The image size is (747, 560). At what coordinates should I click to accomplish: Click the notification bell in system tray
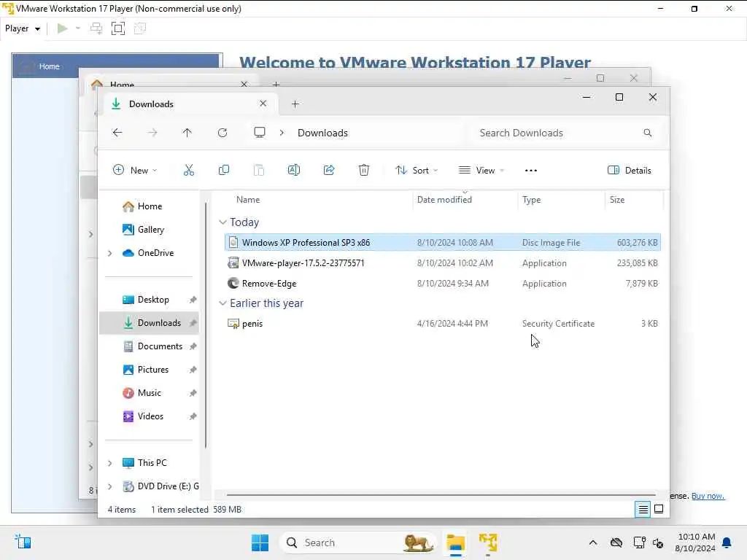click(x=727, y=542)
